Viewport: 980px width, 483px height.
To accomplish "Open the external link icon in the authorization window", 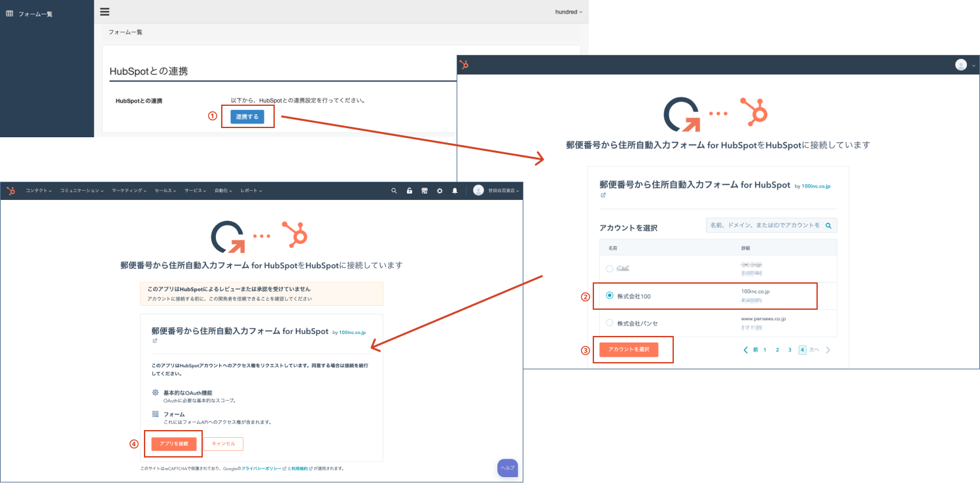I will pyautogui.click(x=154, y=341).
